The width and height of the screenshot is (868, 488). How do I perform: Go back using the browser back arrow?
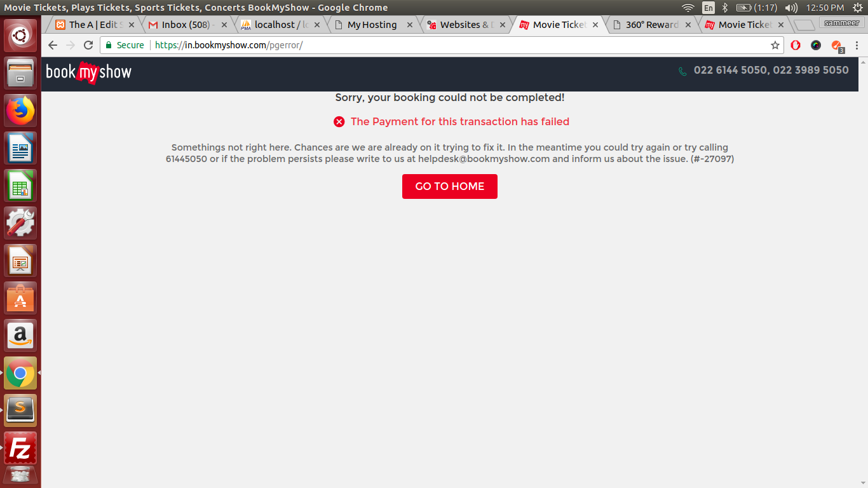click(53, 45)
